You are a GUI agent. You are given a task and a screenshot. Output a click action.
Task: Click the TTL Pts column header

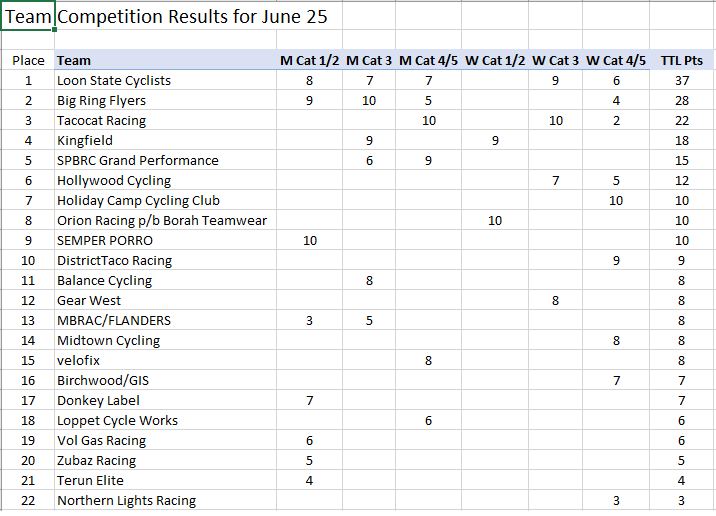[x=681, y=60]
